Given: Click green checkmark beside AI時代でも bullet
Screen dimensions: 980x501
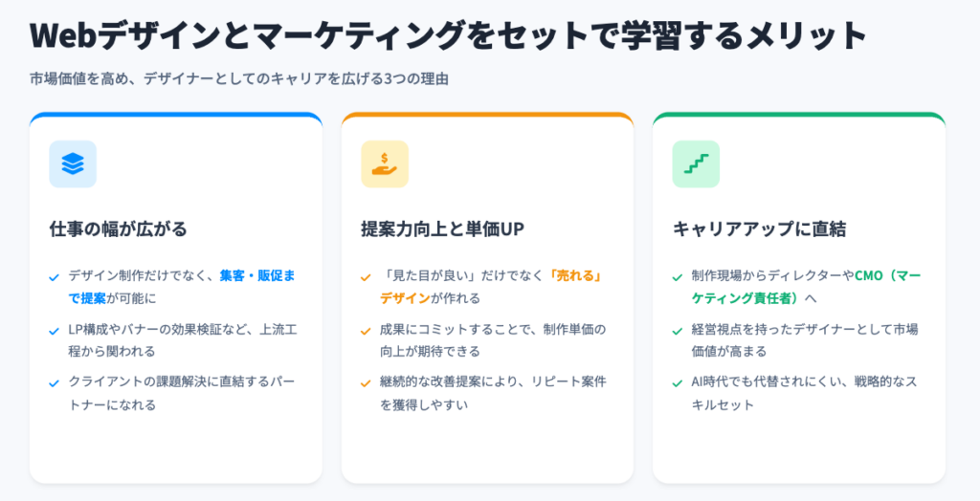Looking at the screenshot, I should click(x=678, y=383).
